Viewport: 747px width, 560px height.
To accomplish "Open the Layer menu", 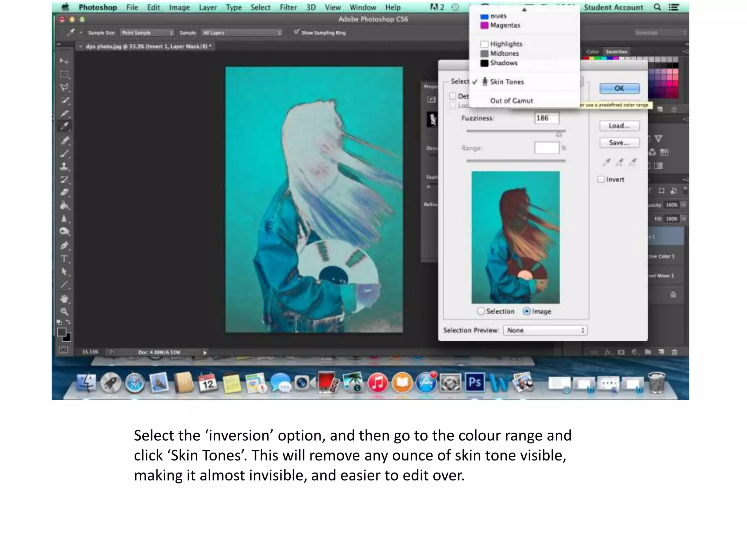I will tap(208, 7).
